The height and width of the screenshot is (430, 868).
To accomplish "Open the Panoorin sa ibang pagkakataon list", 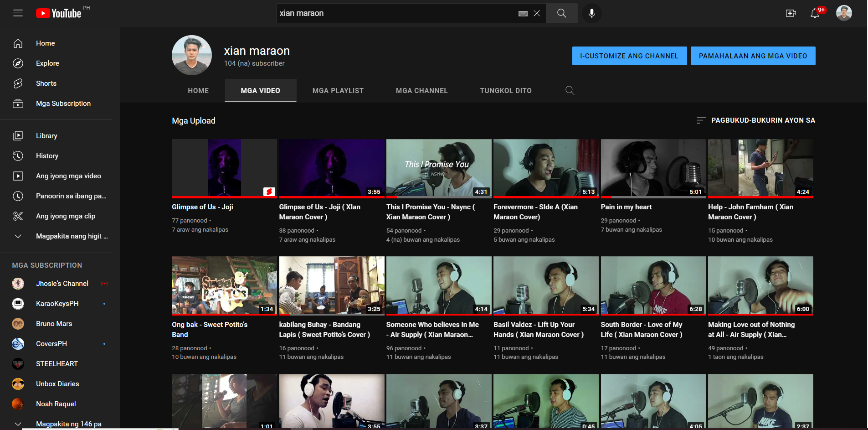I will (60, 196).
